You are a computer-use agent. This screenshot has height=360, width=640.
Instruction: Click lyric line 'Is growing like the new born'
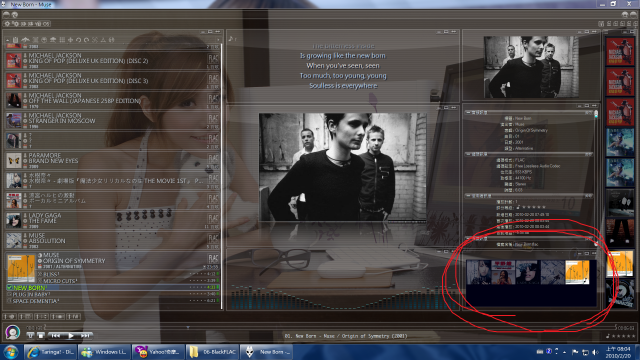(343, 56)
